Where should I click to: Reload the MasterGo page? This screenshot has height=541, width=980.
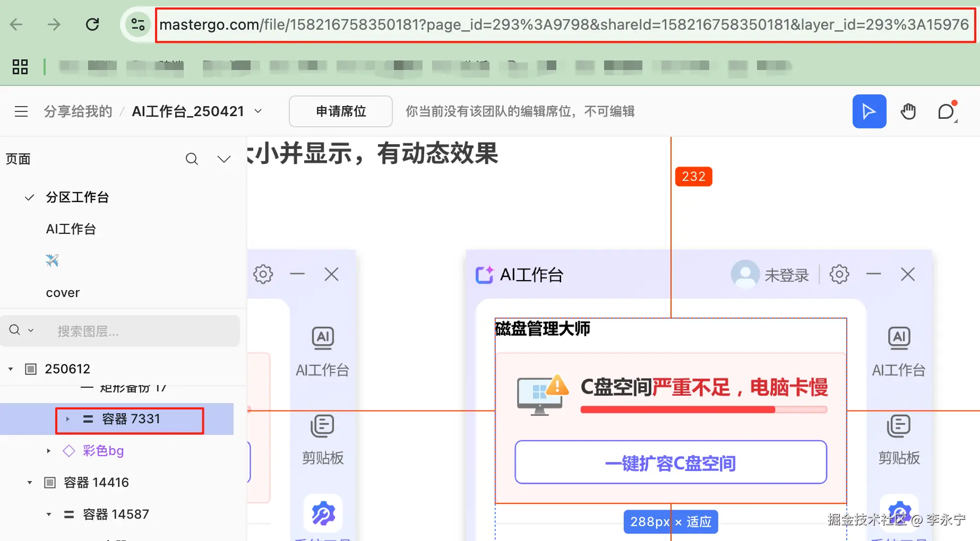point(92,24)
